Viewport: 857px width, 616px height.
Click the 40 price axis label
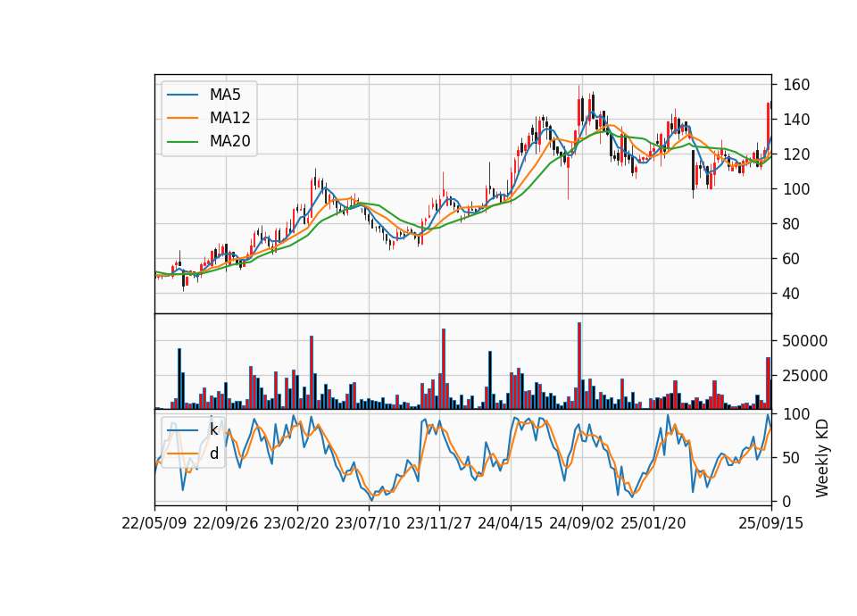(x=792, y=294)
